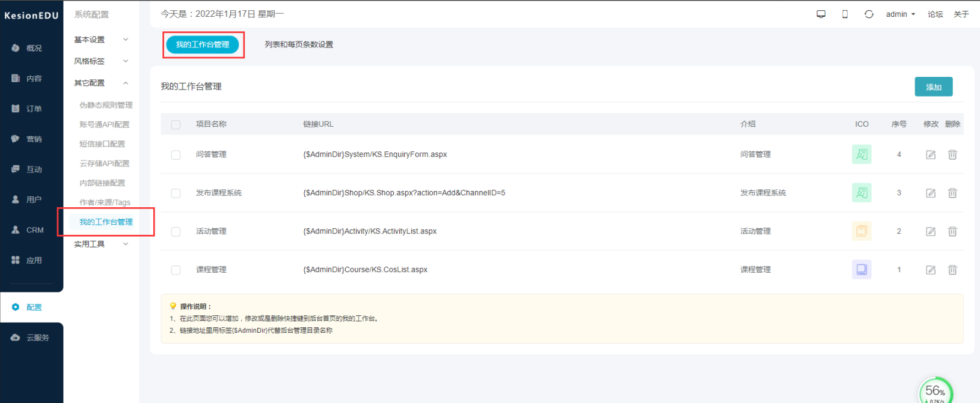Click the 序号 column header

coord(899,124)
